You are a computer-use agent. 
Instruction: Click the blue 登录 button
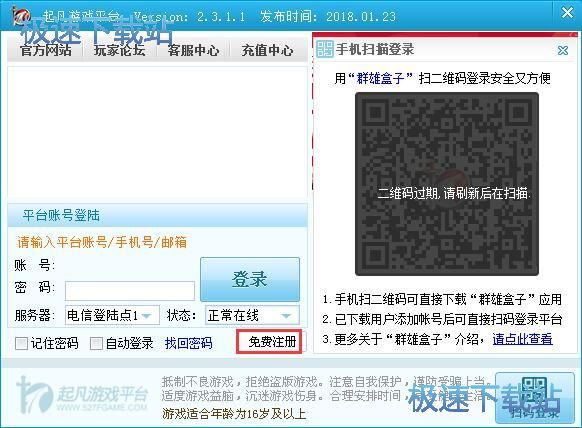pos(250,279)
